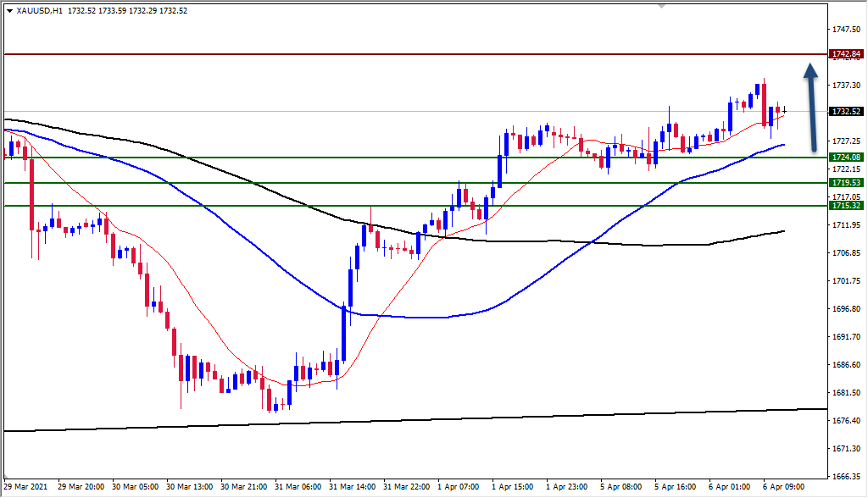Viewport: 868px width, 498px height.
Task: Click the 1686.60 price scale label
Action: click(x=847, y=365)
